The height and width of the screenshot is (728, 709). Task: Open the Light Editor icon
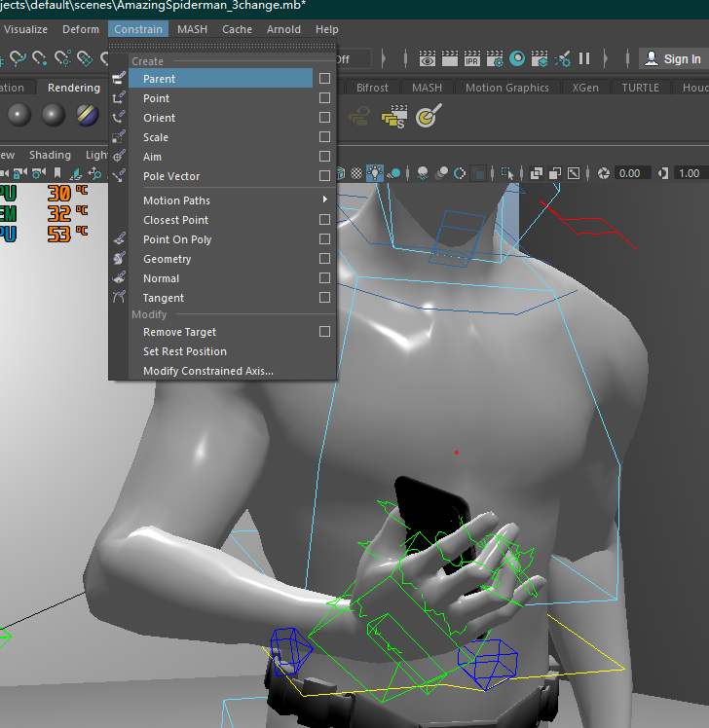[x=562, y=59]
